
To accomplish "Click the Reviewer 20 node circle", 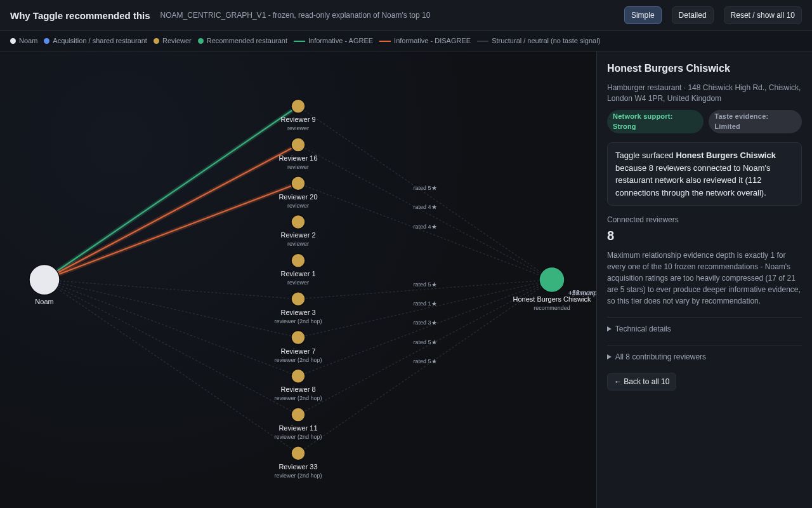I will 298,184.
